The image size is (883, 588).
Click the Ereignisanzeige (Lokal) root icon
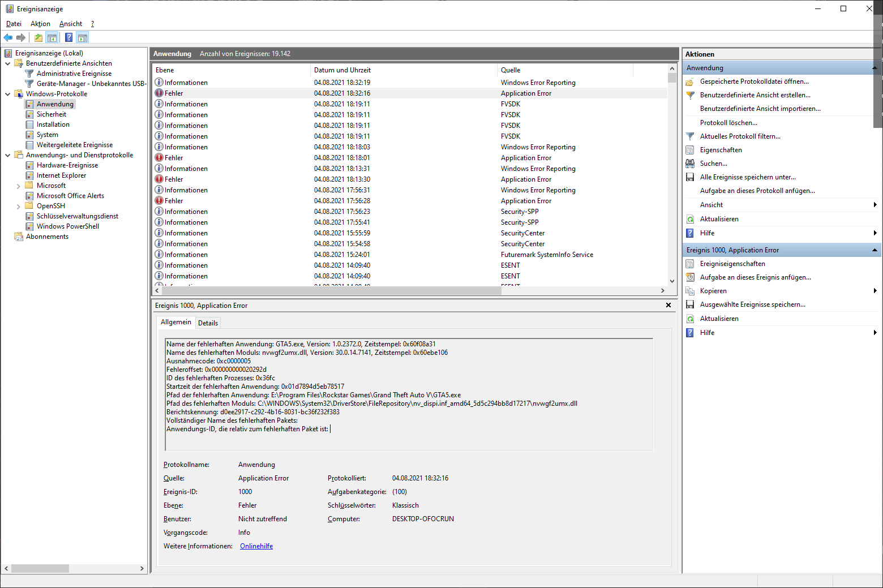pos(8,53)
